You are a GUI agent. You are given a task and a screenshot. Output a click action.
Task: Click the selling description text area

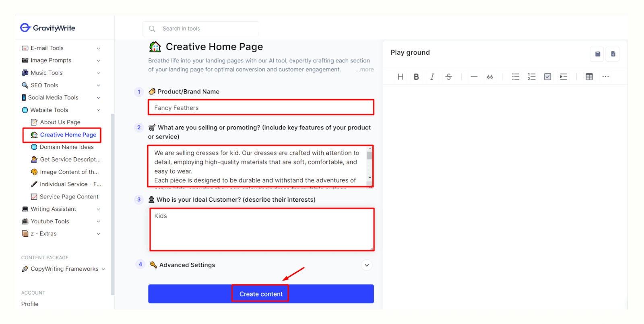[x=258, y=166]
